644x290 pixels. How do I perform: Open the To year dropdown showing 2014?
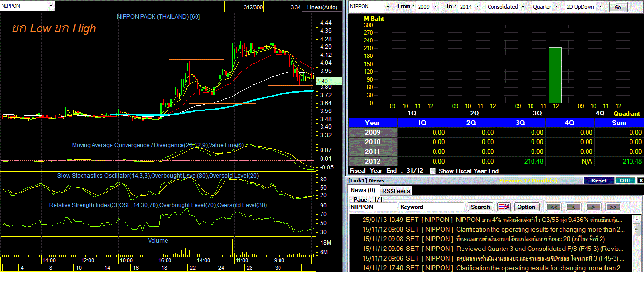(476, 7)
